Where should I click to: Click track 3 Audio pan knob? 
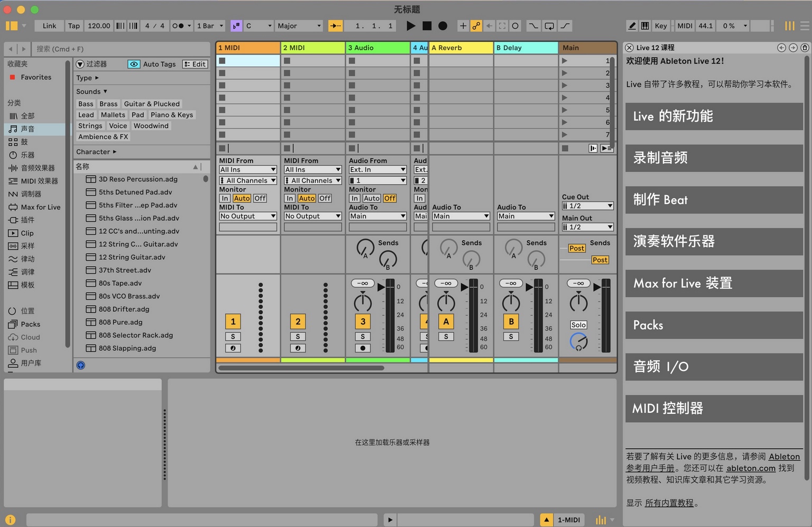coord(363,302)
